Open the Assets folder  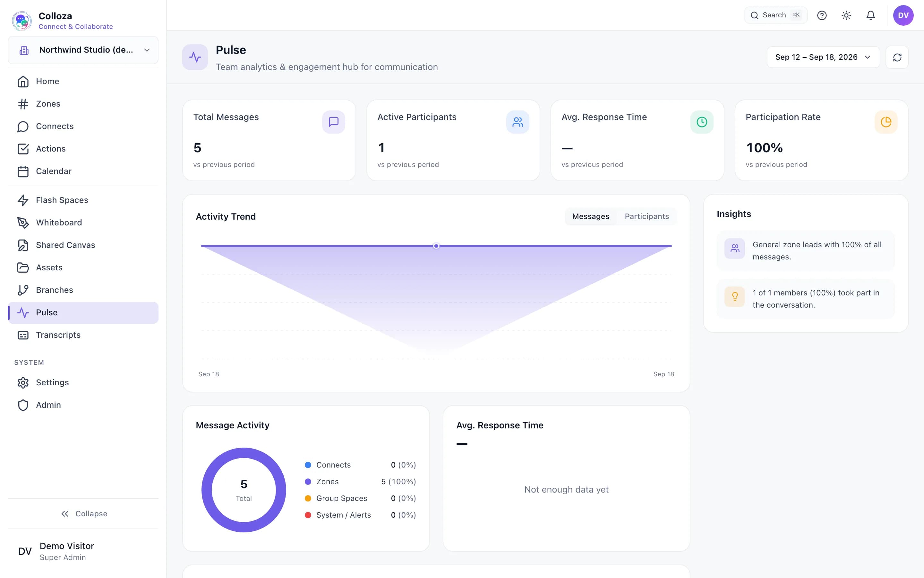83,267
